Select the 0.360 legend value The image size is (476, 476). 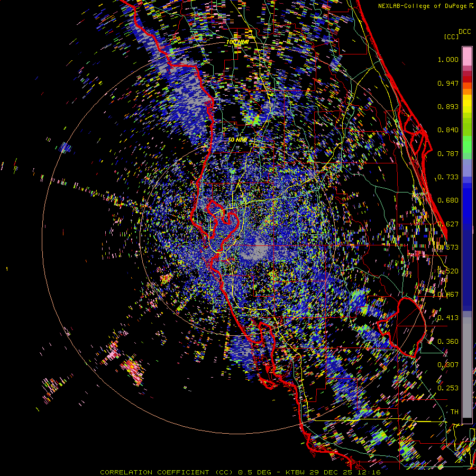(448, 342)
